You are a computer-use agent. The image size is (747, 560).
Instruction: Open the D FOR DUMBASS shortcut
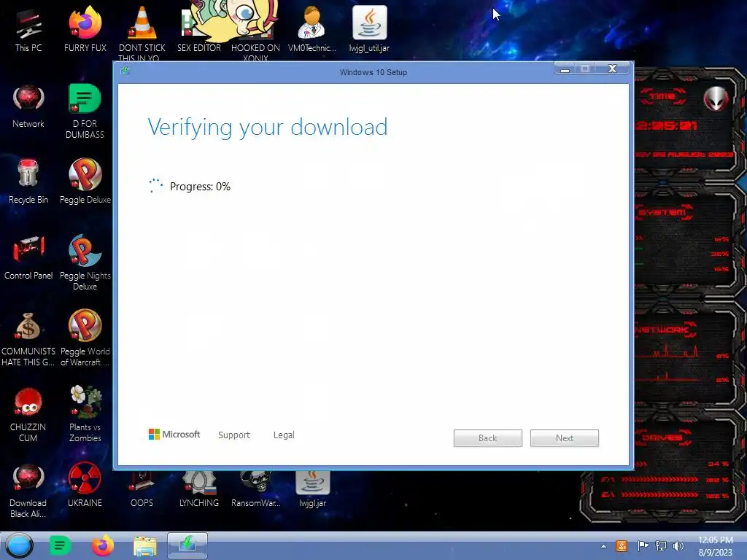85,112
